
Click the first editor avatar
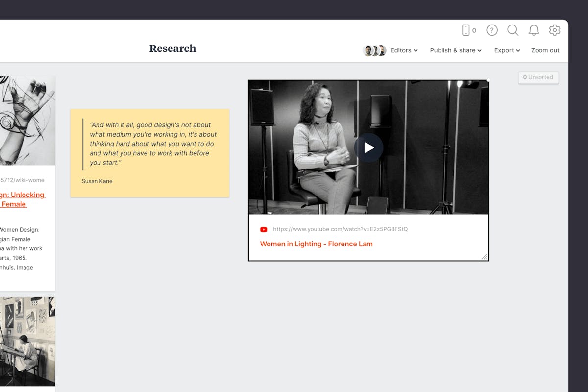pyautogui.click(x=368, y=50)
